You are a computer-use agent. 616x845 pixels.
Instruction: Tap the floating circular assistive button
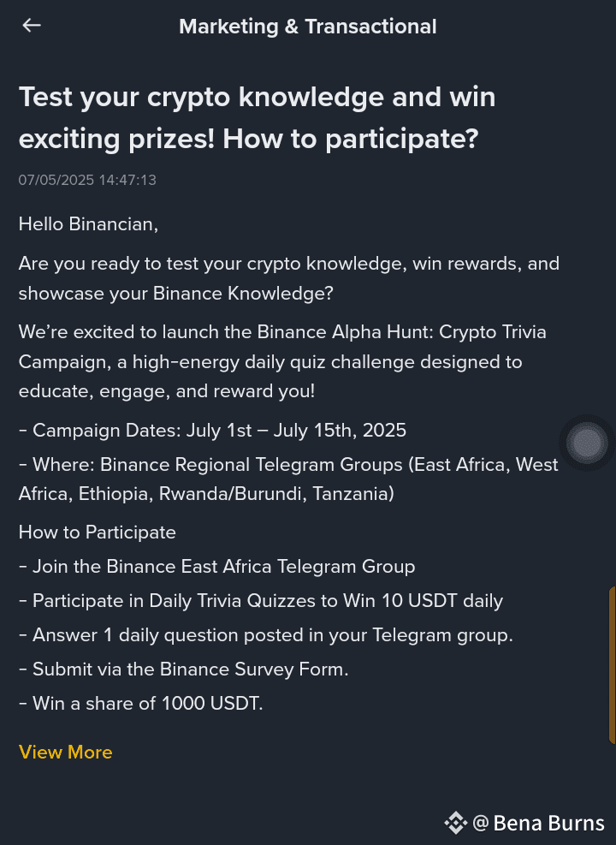(587, 443)
